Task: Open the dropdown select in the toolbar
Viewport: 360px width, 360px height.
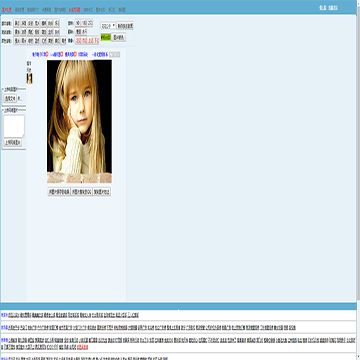Action: pyautogui.click(x=108, y=26)
